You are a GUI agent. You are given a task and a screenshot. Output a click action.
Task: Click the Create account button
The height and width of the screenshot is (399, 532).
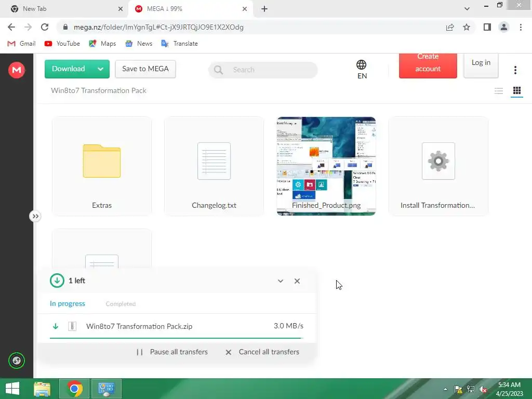[x=428, y=65]
